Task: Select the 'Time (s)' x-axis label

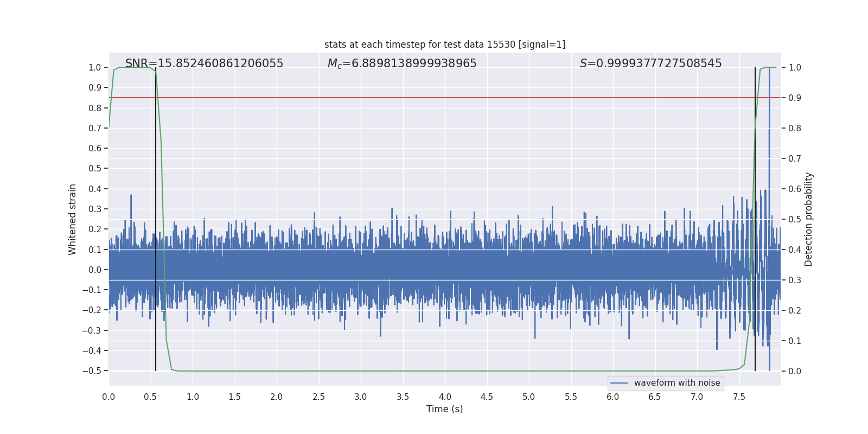Action: point(444,409)
